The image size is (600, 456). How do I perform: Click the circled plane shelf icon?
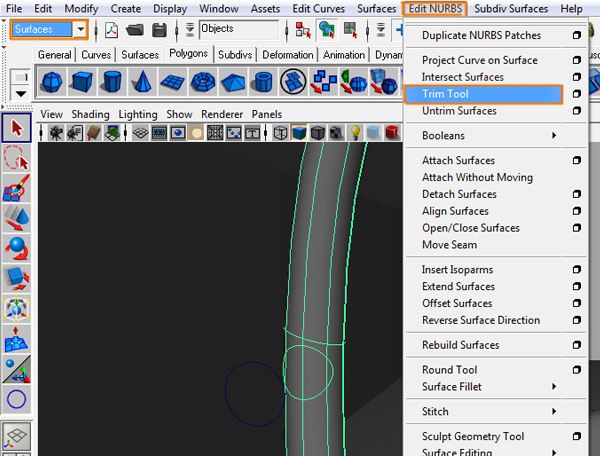click(x=293, y=81)
